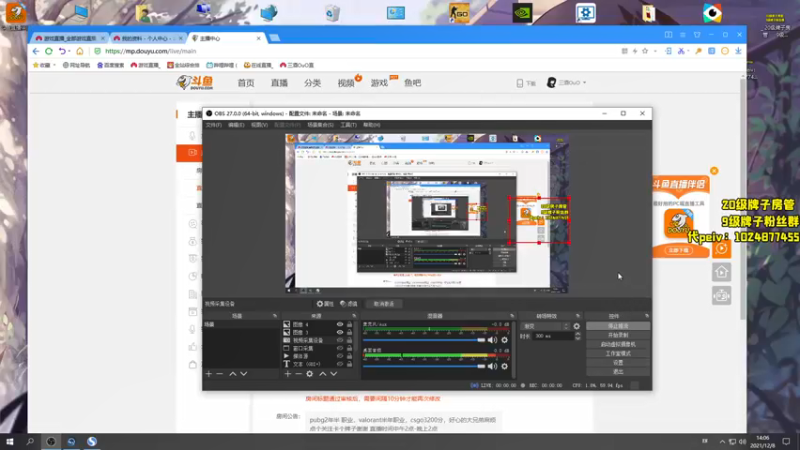Open the 收藏 bookmarks dropdown
Image resolution: width=800 pixels, height=450 pixels.
(42, 65)
